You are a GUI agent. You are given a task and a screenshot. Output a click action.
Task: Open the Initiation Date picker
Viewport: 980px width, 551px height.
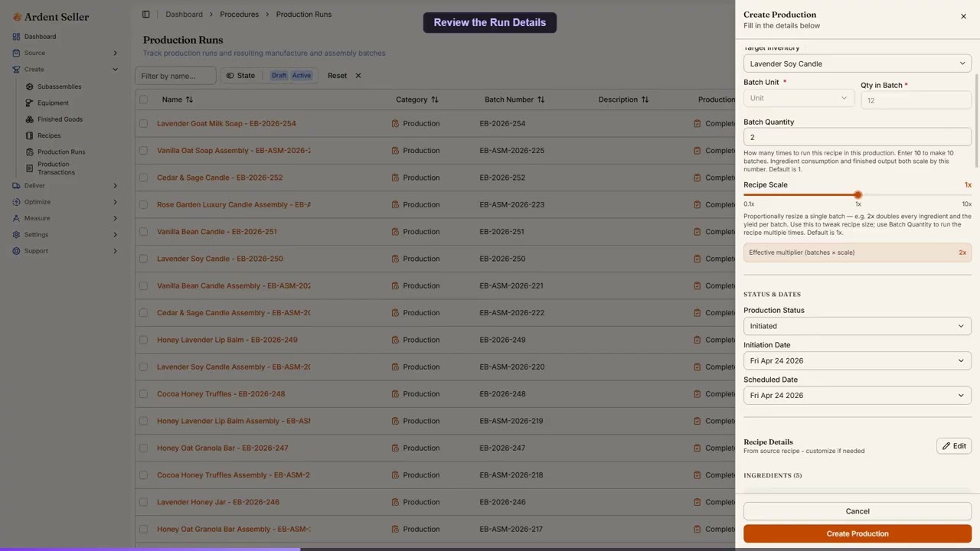pyautogui.click(x=857, y=360)
